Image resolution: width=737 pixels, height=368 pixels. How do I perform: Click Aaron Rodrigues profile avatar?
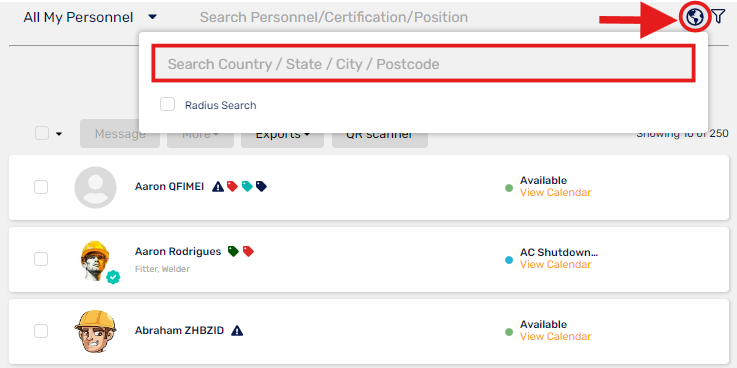coord(95,261)
